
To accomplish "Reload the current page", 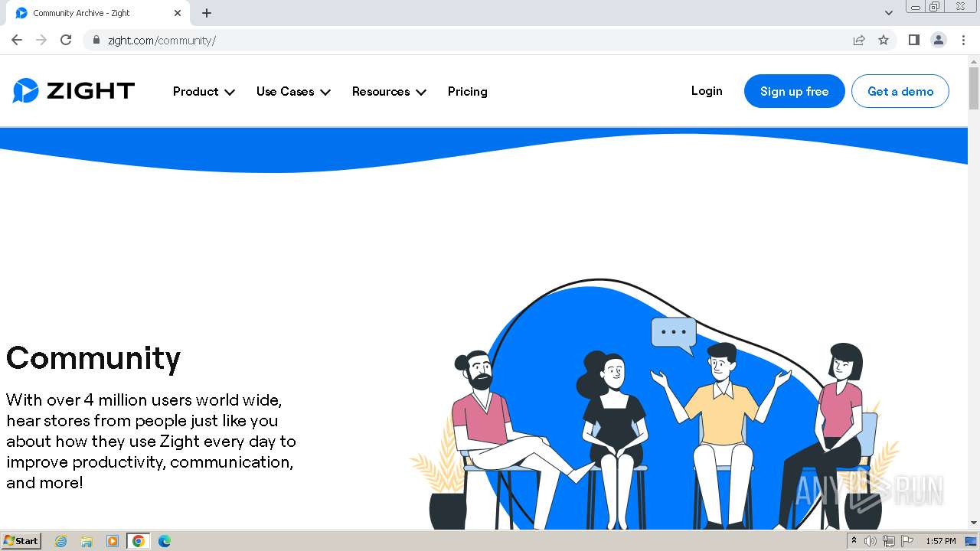I will [66, 40].
